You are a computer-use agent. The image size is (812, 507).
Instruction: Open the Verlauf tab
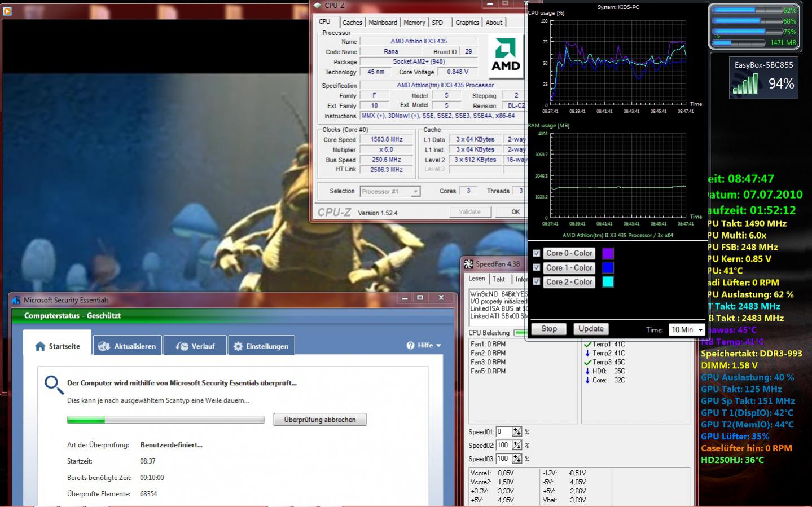coord(195,346)
